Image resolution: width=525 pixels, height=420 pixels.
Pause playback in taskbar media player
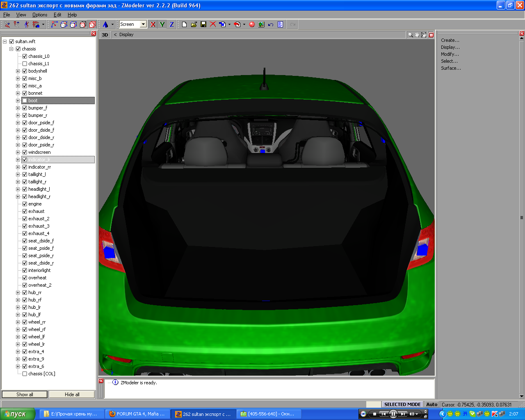[393, 414]
